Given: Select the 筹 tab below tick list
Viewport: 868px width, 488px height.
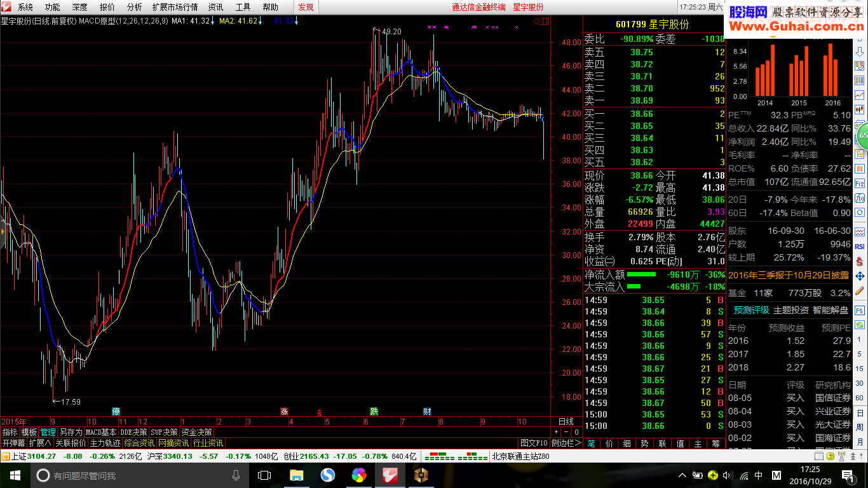Looking at the screenshot, I should click(x=716, y=443).
